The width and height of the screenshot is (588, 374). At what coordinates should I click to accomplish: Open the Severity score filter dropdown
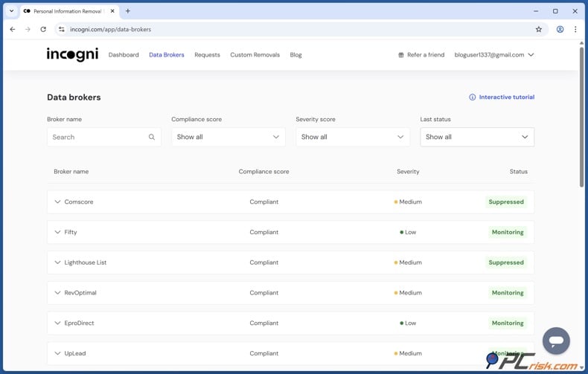(352, 137)
